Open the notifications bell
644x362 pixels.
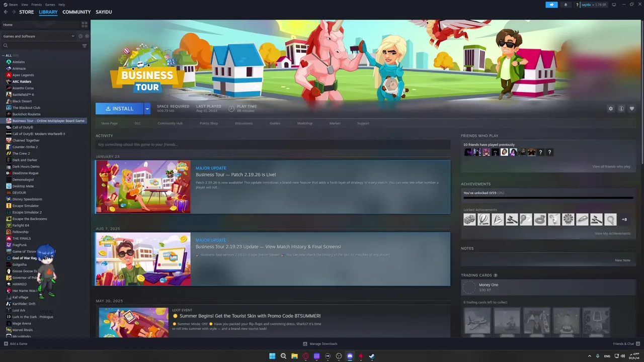(566, 5)
